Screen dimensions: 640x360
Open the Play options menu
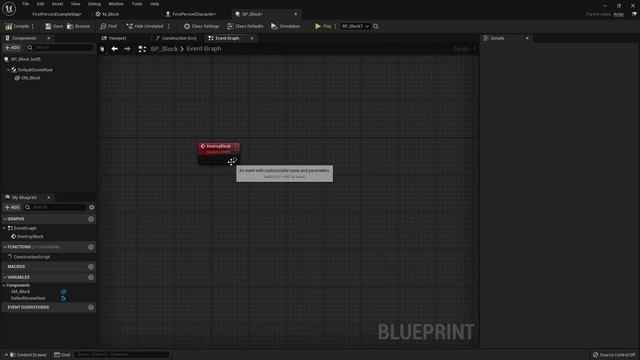coord(336,26)
